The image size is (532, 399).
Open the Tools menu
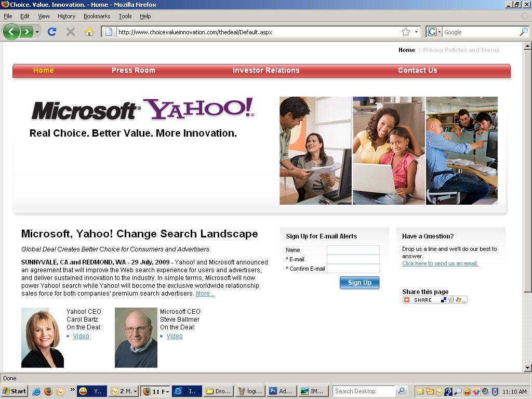pyautogui.click(x=125, y=16)
